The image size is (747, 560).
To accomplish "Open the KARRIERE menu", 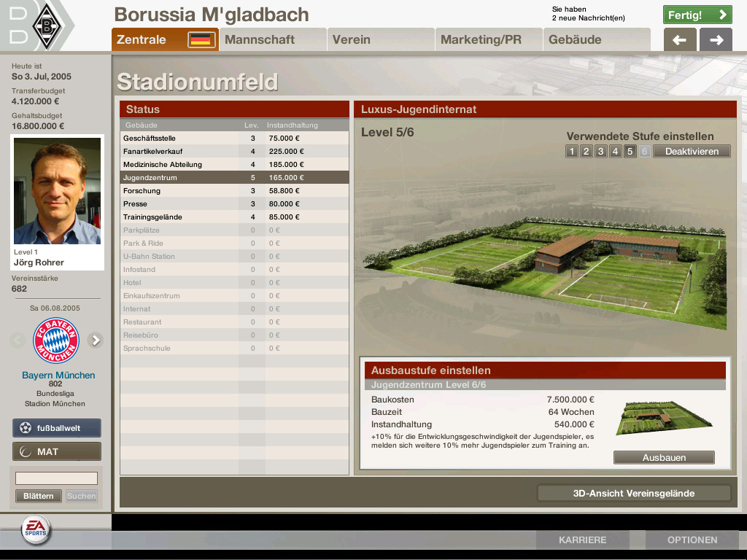I will pos(582,540).
